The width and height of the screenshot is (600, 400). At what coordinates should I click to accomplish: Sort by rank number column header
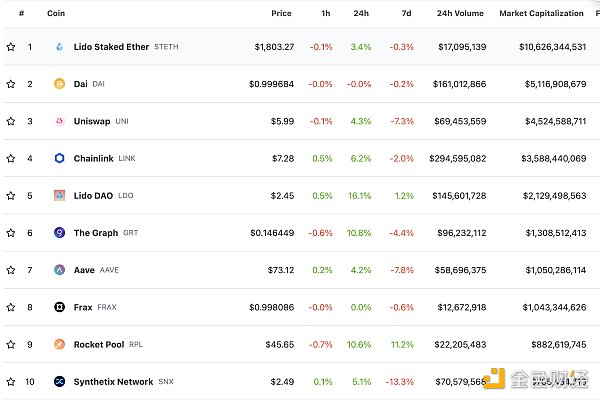(x=21, y=13)
